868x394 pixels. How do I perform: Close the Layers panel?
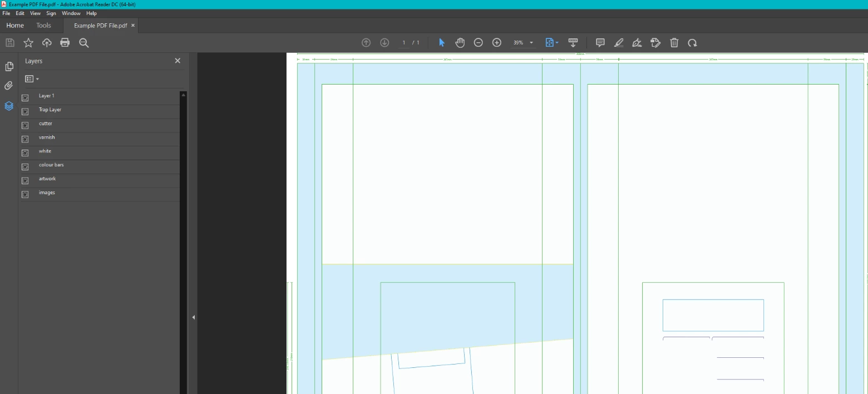coord(177,61)
